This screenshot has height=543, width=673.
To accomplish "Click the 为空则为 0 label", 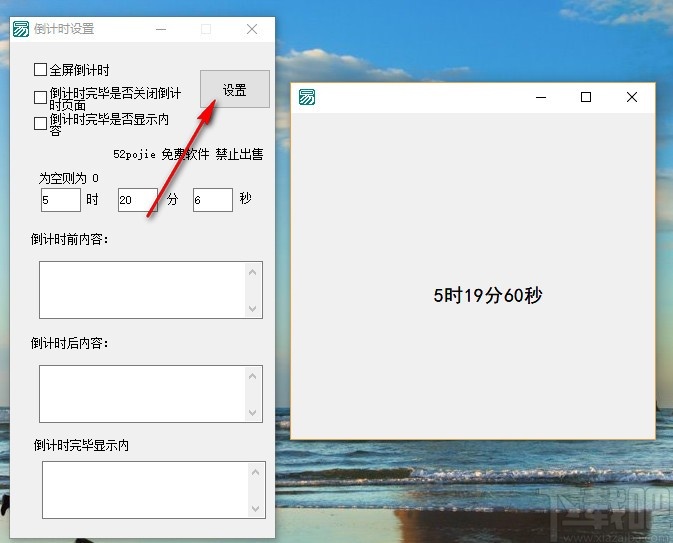I will coord(69,178).
